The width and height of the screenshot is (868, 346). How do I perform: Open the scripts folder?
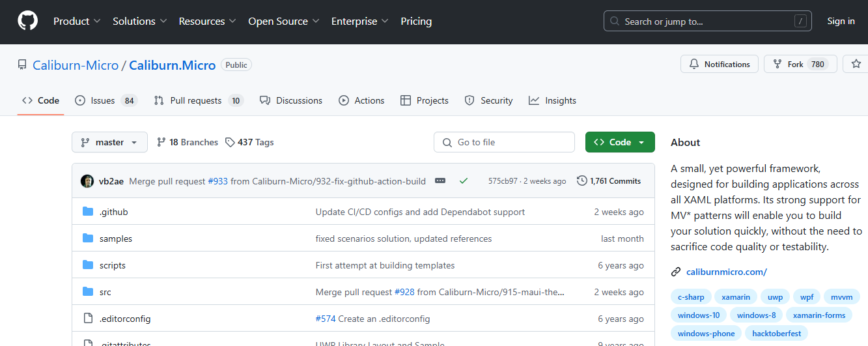click(113, 265)
